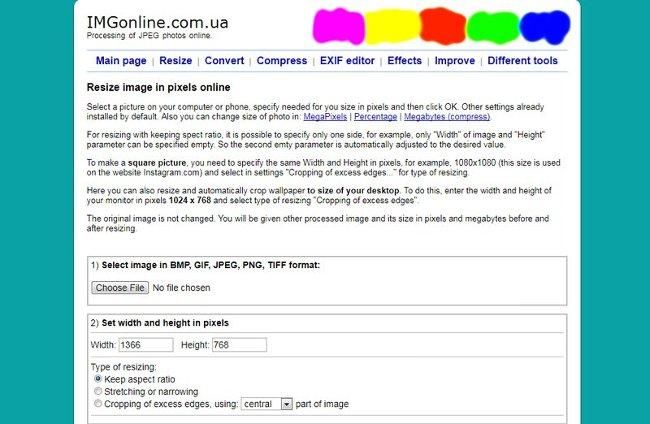Click the 'Resize image in pixels online' heading
Viewport: 650px width, 424px height.
coord(158,87)
